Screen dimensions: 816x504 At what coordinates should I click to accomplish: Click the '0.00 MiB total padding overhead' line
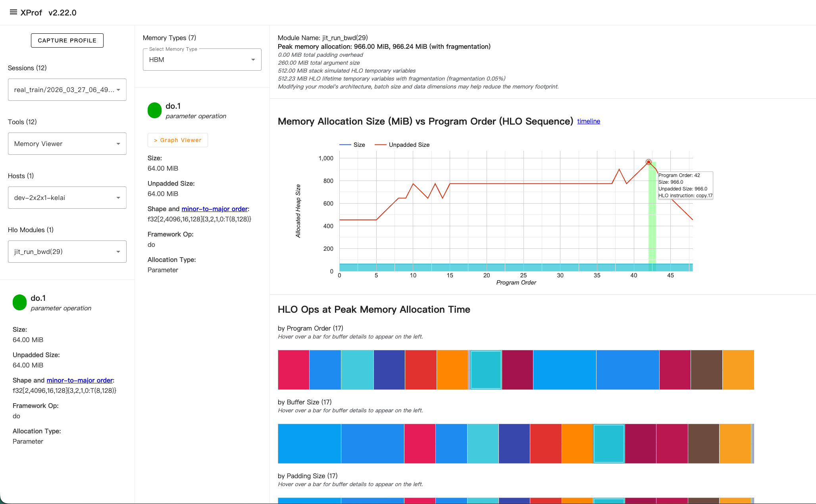point(320,55)
